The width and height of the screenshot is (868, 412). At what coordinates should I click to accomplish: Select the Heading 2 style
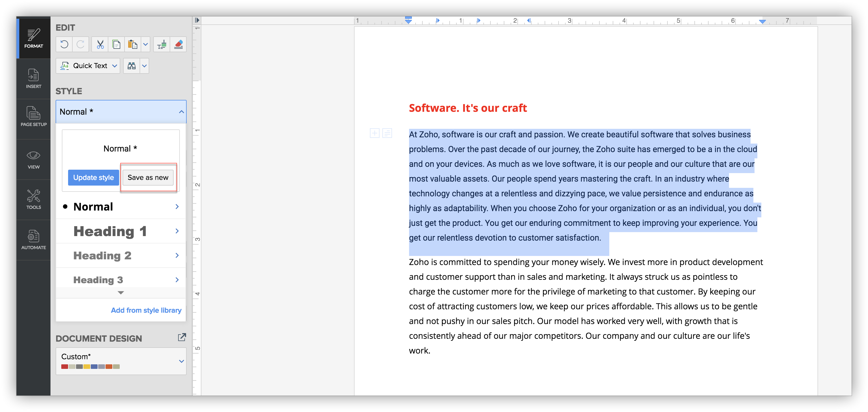click(x=102, y=256)
